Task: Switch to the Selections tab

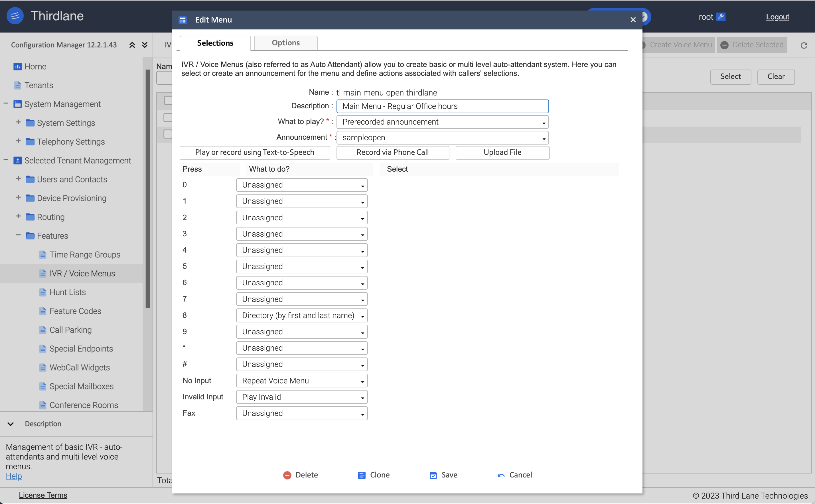Action: (215, 43)
